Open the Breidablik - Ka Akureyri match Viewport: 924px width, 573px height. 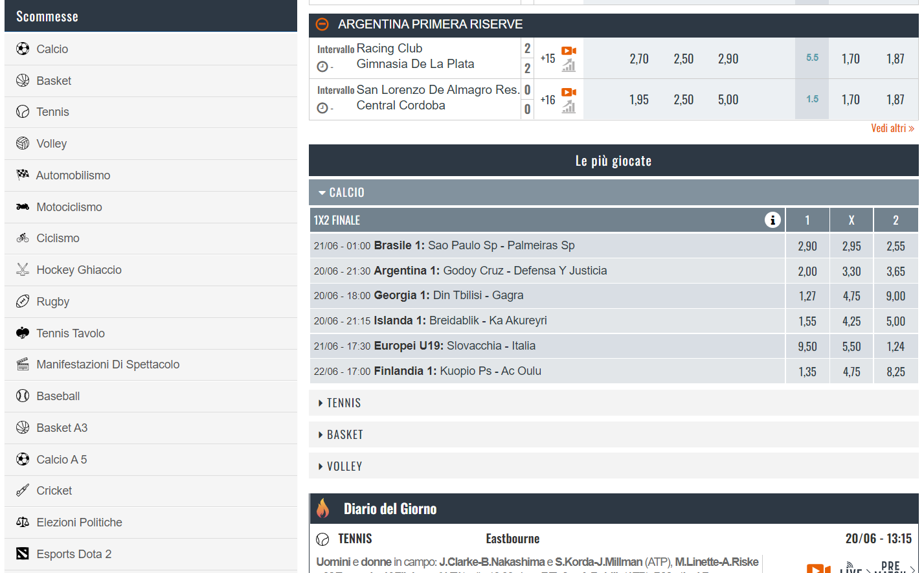[x=488, y=320]
